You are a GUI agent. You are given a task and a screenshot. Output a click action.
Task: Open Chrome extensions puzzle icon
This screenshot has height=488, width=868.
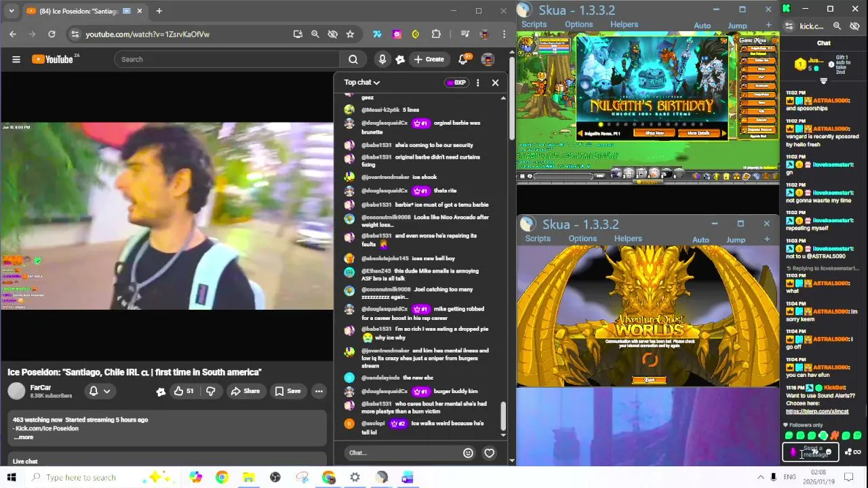(436, 34)
